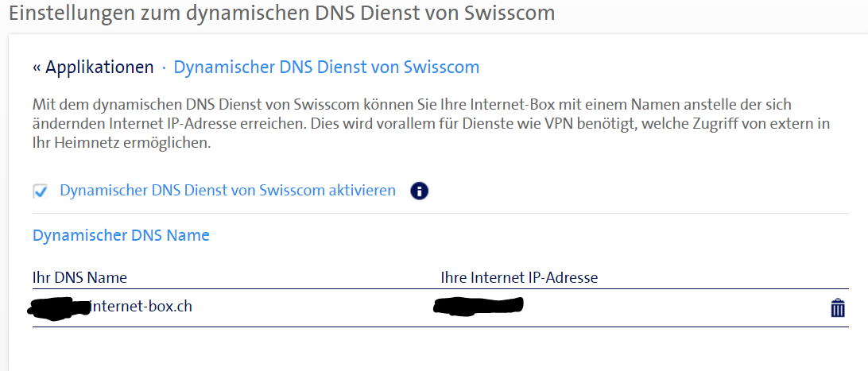Click the 'Ihr DNS Name' column header

tap(79, 277)
